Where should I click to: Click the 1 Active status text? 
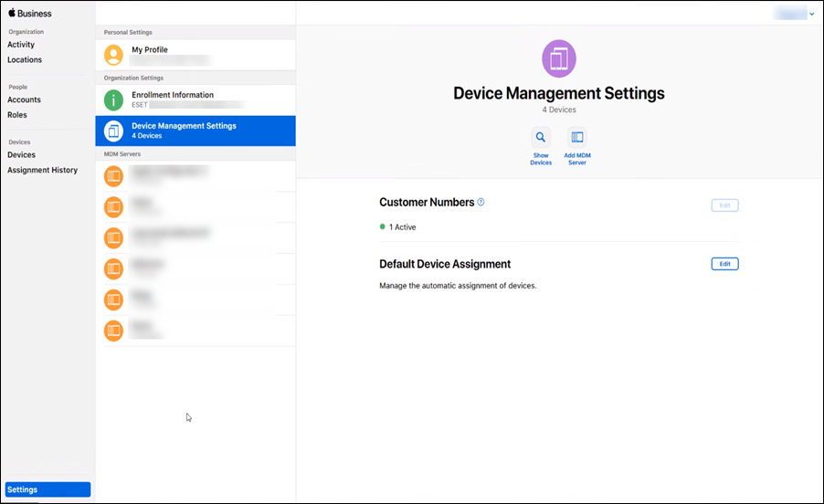[403, 227]
